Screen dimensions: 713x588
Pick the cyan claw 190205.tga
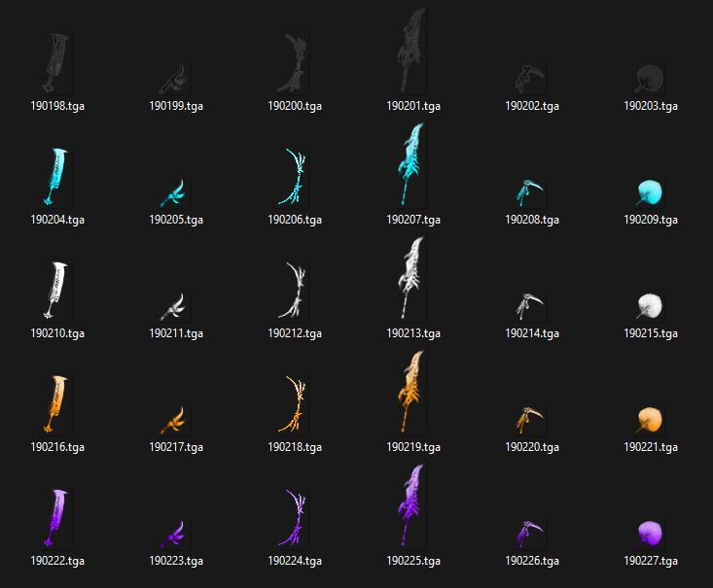pos(175,191)
